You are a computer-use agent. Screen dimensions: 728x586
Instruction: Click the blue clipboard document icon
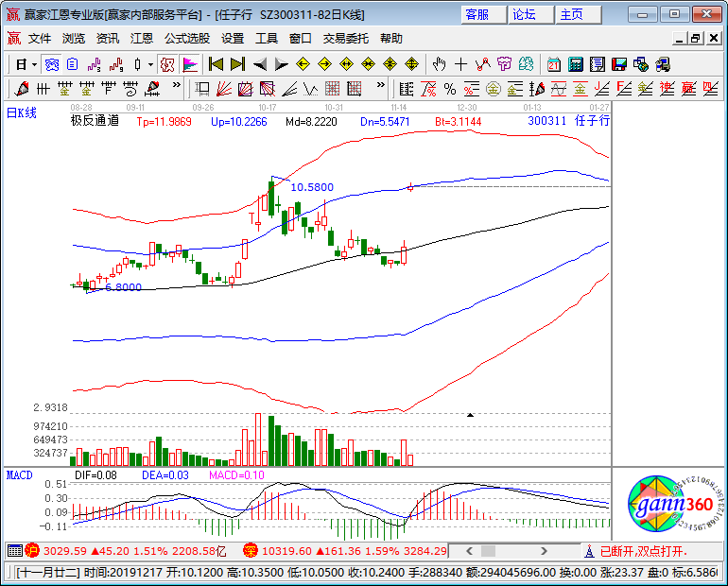[72, 64]
